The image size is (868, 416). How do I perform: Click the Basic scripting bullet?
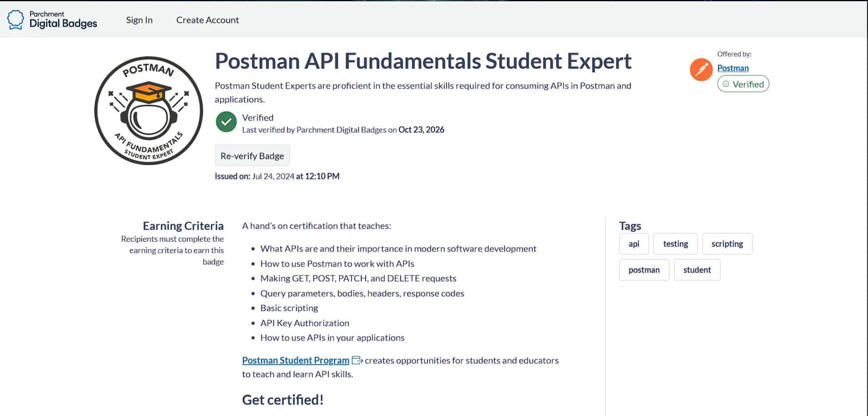pyautogui.click(x=289, y=308)
